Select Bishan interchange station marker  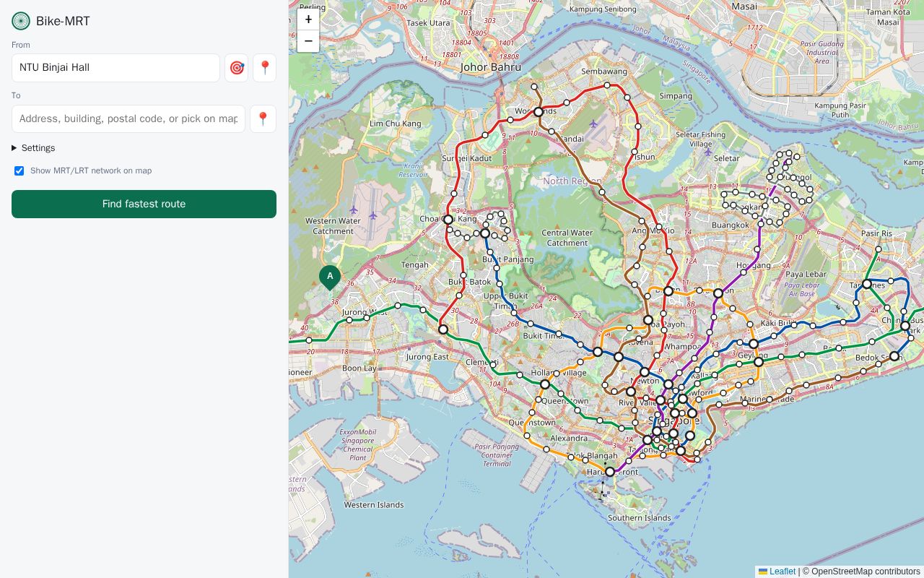click(668, 291)
